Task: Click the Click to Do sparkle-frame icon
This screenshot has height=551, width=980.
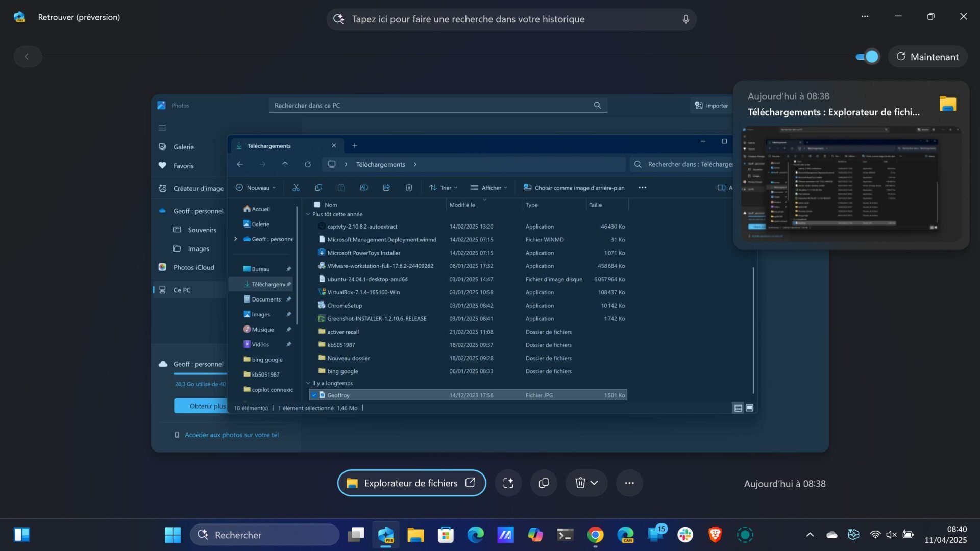Action: 508,483
